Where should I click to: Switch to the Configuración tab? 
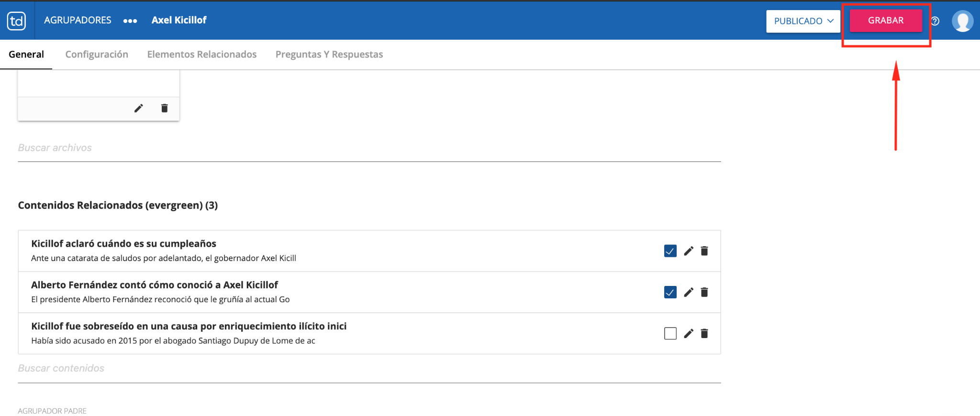click(x=97, y=55)
